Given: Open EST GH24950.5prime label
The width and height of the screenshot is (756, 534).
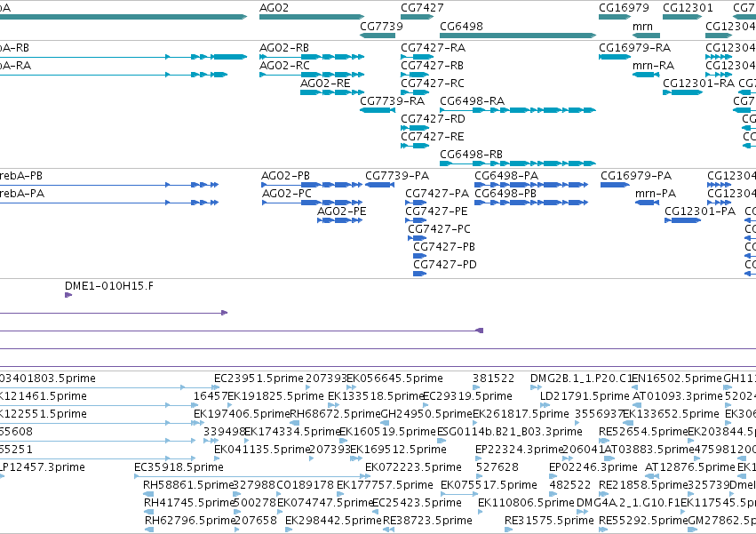Looking at the screenshot, I should coord(426,414).
